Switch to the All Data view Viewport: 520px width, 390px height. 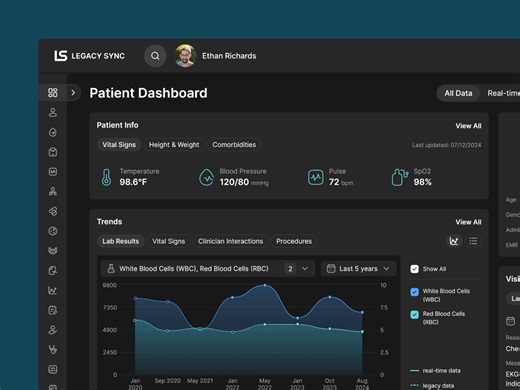click(x=458, y=93)
